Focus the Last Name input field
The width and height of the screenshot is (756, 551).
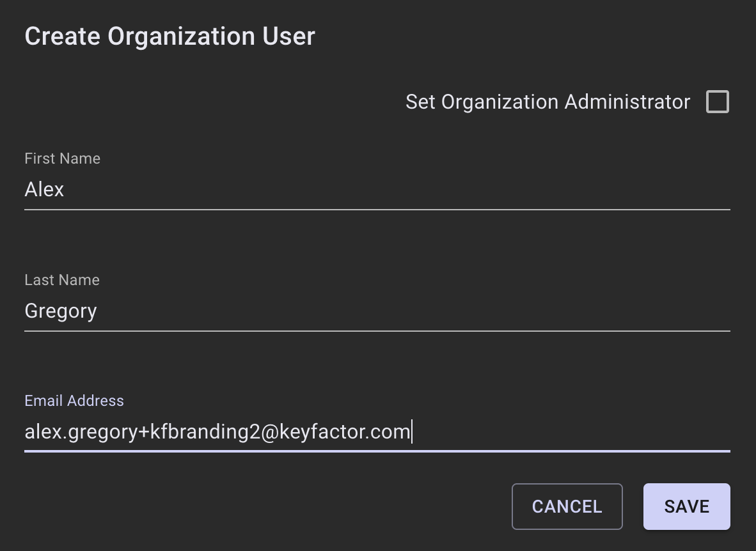[377, 311]
